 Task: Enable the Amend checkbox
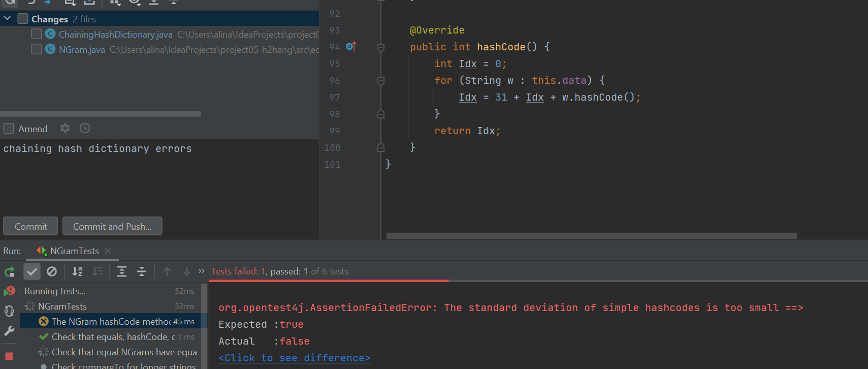(9, 129)
